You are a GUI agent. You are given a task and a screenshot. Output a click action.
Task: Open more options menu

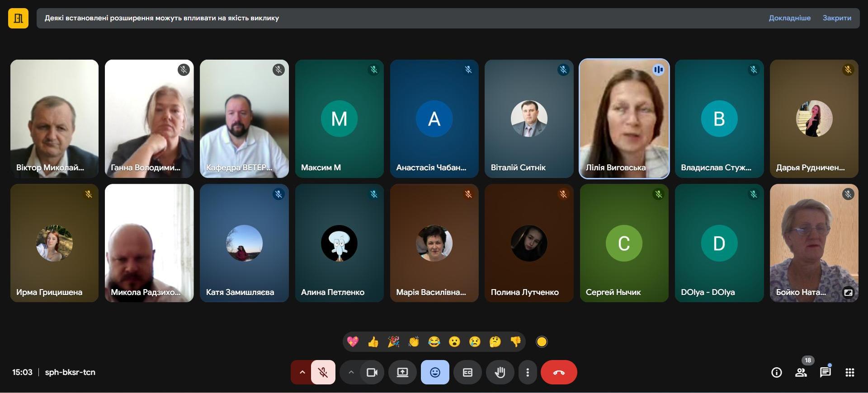tap(528, 372)
